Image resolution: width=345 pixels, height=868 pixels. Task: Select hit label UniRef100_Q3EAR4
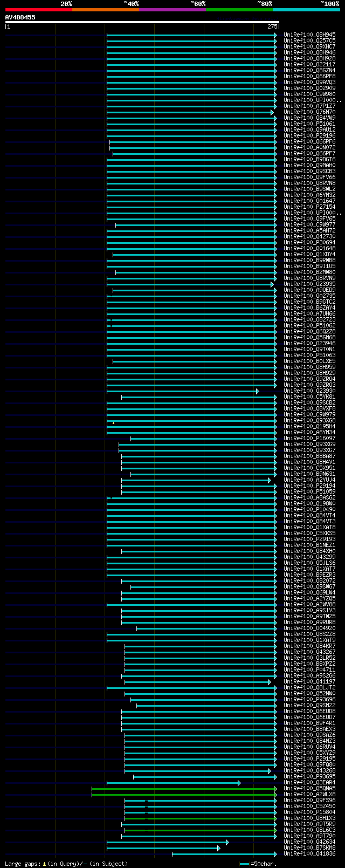pyautogui.click(x=309, y=783)
